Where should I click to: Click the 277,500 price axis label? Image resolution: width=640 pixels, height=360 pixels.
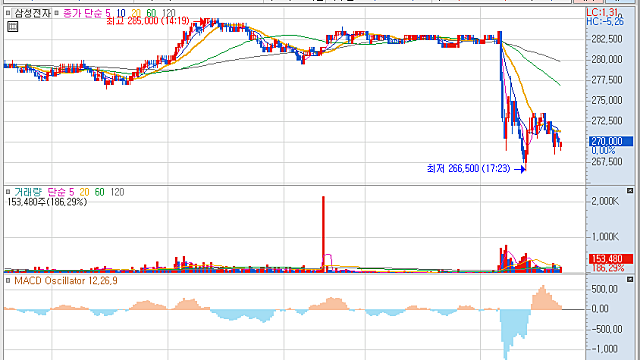click(x=607, y=80)
